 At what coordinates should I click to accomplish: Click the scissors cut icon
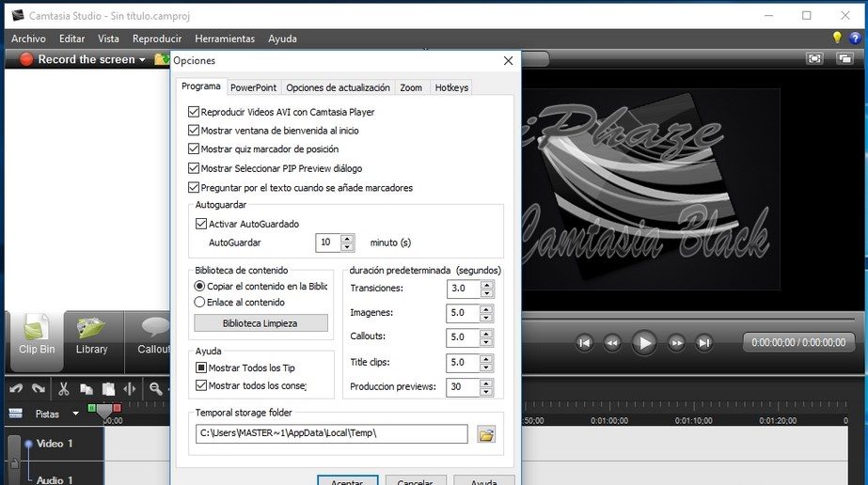click(x=64, y=389)
